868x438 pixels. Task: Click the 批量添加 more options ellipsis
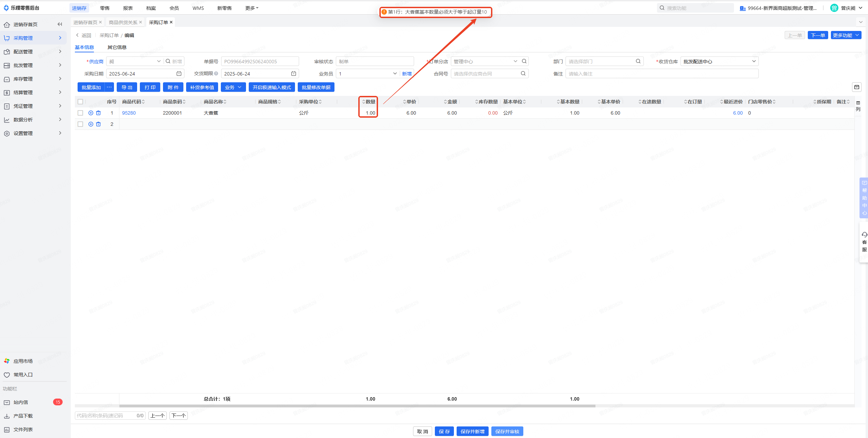(x=109, y=87)
